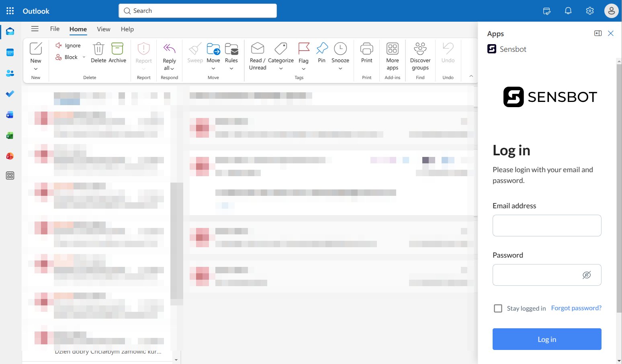Expand Snooze dropdown chevron

(340, 69)
